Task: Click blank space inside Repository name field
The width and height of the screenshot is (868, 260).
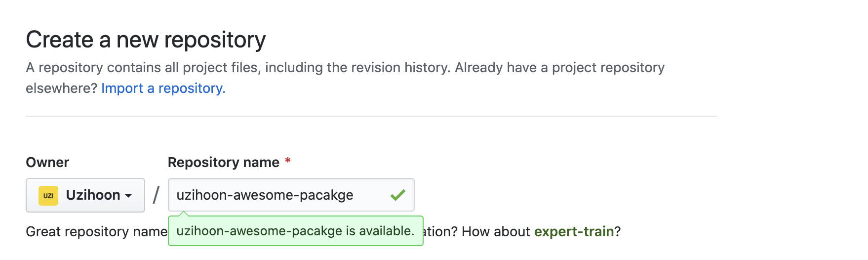Action: coord(371,195)
